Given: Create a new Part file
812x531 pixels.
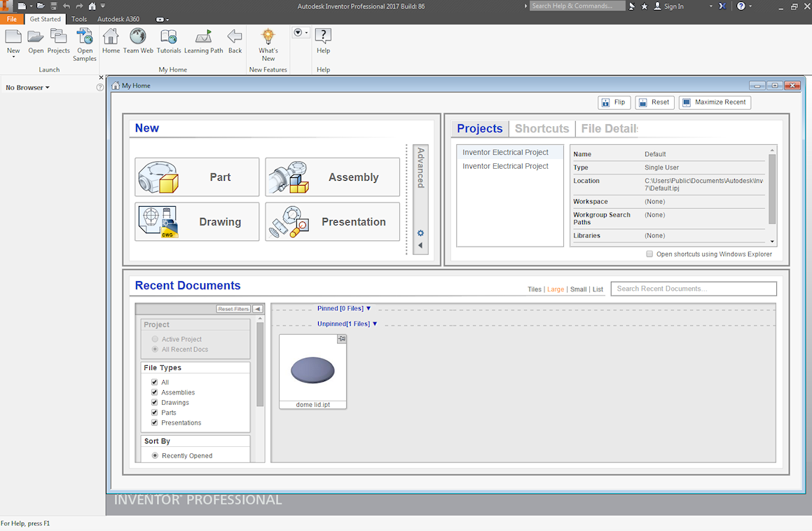Looking at the screenshot, I should 197,177.
